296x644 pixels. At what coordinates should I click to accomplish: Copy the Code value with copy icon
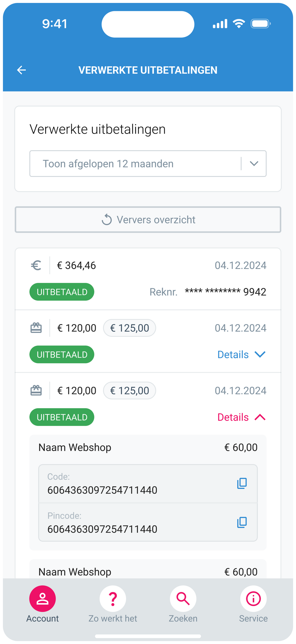pyautogui.click(x=242, y=483)
